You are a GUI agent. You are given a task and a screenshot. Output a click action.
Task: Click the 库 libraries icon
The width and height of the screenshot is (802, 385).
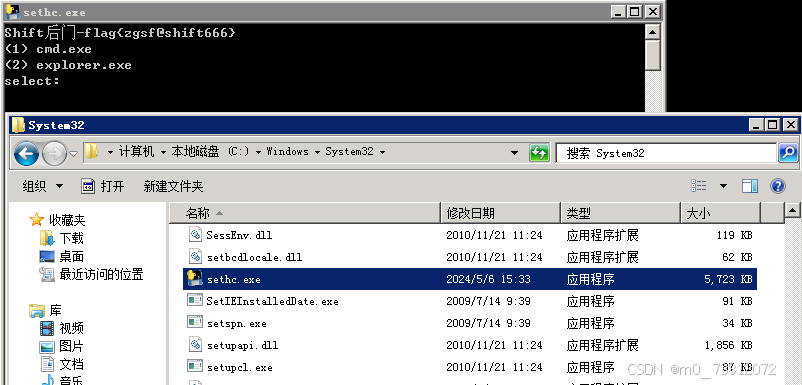pyautogui.click(x=36, y=310)
